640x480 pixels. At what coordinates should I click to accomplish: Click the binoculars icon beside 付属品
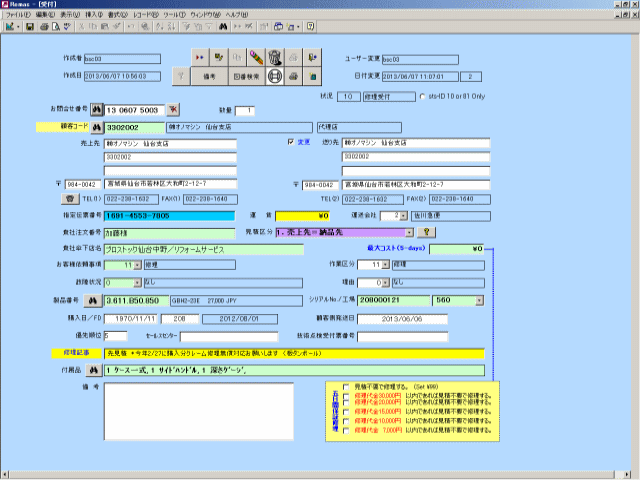click(97, 370)
